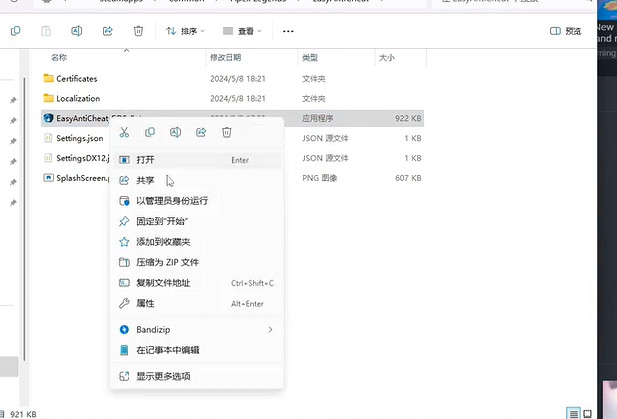Click the Localization folder icon
This screenshot has width=617, height=419.
coord(48,98)
